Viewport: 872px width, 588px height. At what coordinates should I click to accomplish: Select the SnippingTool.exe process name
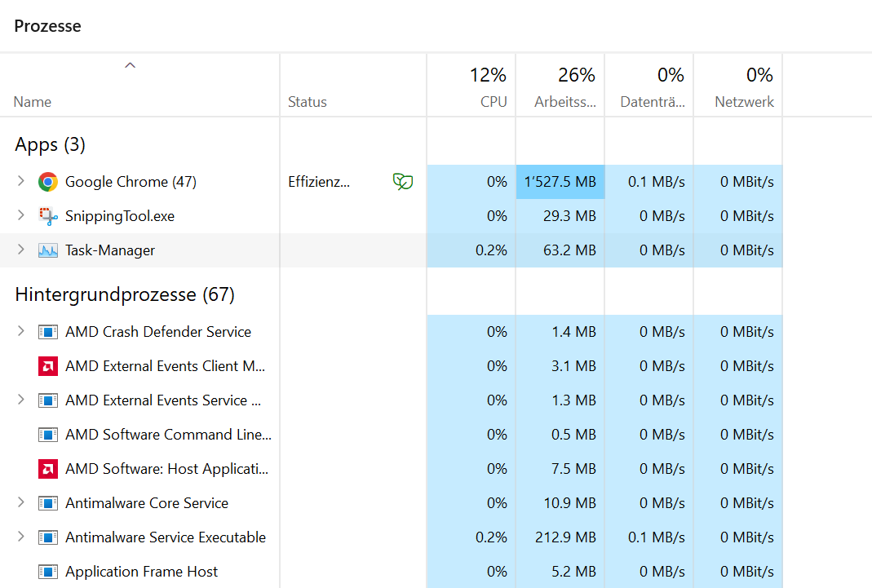tap(120, 216)
